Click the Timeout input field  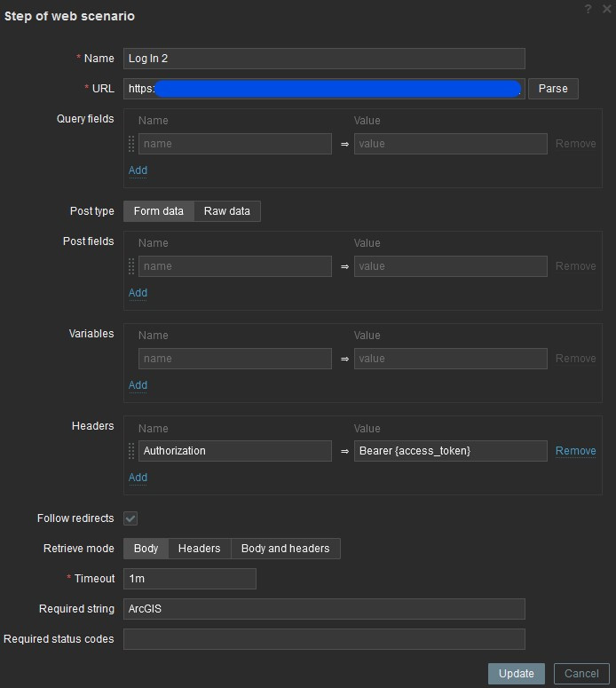click(x=190, y=579)
